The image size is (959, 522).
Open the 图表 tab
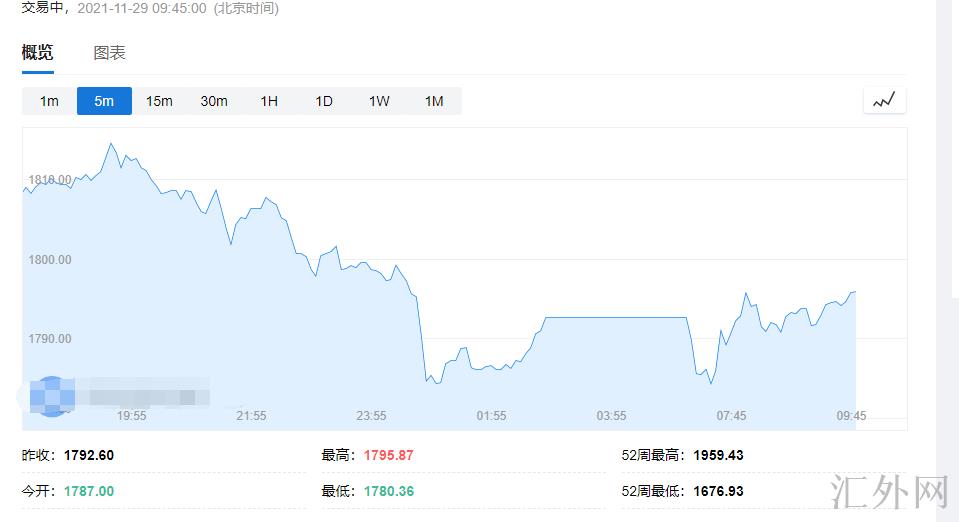(x=109, y=53)
